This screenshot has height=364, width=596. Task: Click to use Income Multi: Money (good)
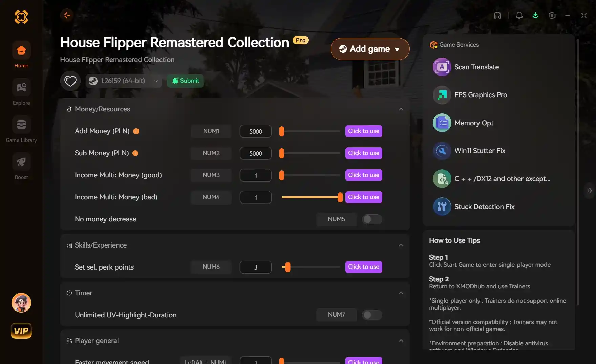[x=364, y=175]
